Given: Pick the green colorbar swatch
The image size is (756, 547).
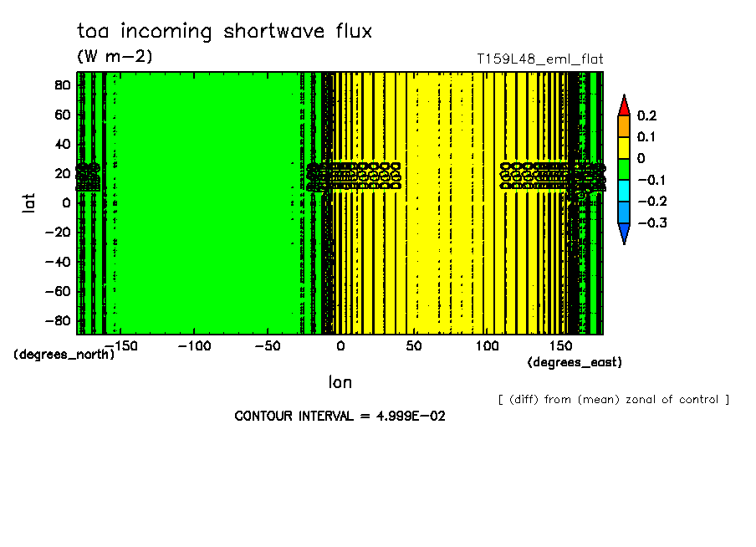Looking at the screenshot, I should tap(623, 169).
